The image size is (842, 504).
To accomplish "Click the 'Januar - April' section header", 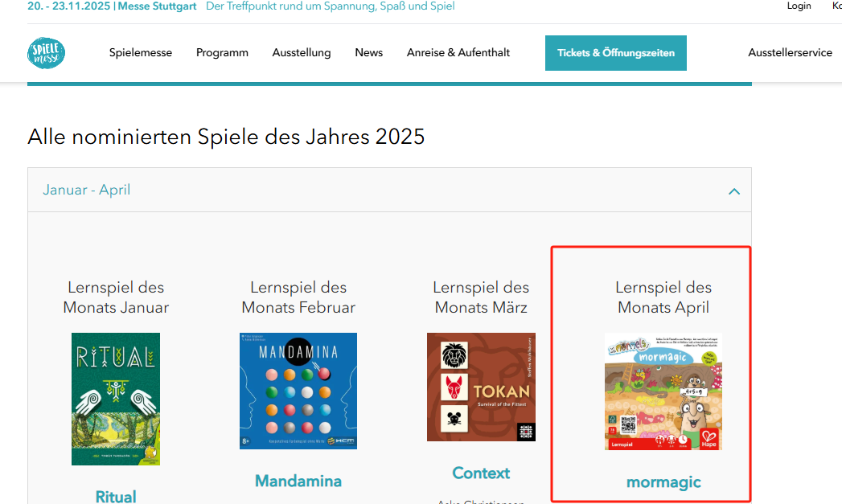I will pos(87,191).
